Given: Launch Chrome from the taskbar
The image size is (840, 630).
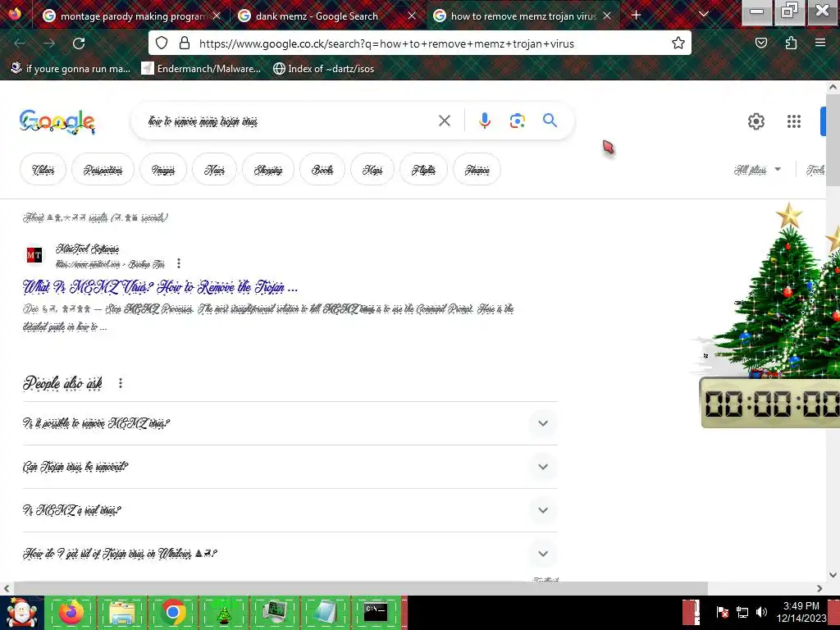Looking at the screenshot, I should [x=172, y=612].
